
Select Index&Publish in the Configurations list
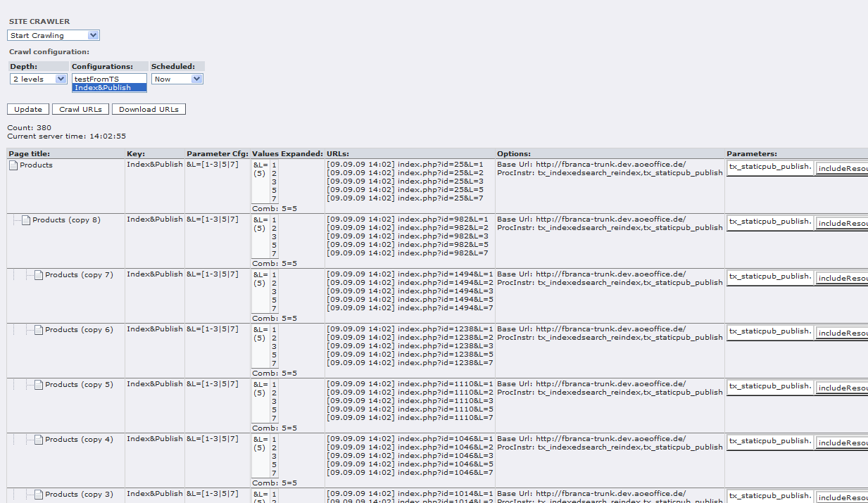[x=109, y=87]
